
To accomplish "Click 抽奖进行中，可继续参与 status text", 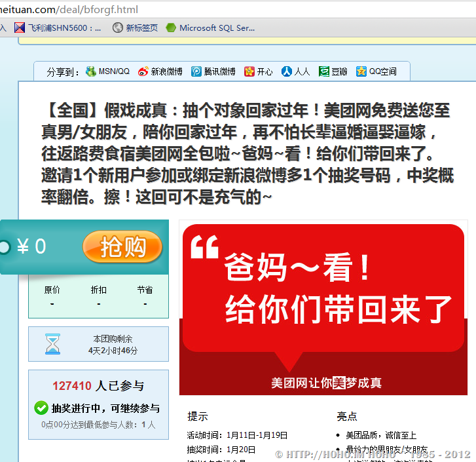I will click(105, 408).
